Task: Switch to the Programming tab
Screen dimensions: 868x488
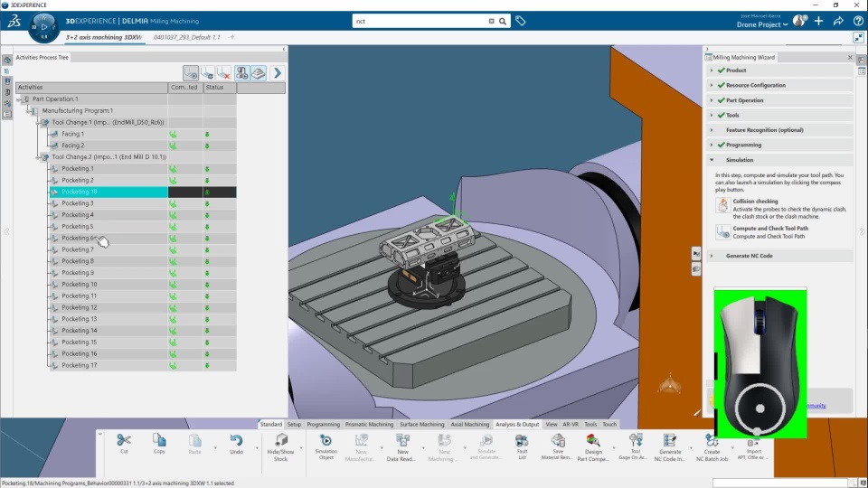Action: click(324, 425)
